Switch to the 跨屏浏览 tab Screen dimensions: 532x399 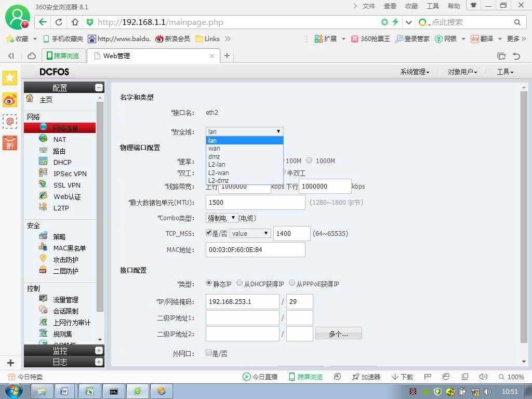point(63,56)
